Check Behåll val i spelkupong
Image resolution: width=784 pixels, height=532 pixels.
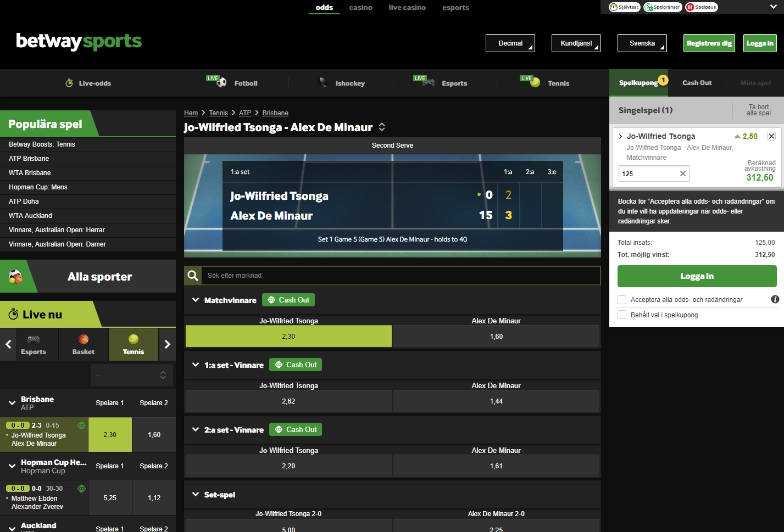pyautogui.click(x=621, y=315)
